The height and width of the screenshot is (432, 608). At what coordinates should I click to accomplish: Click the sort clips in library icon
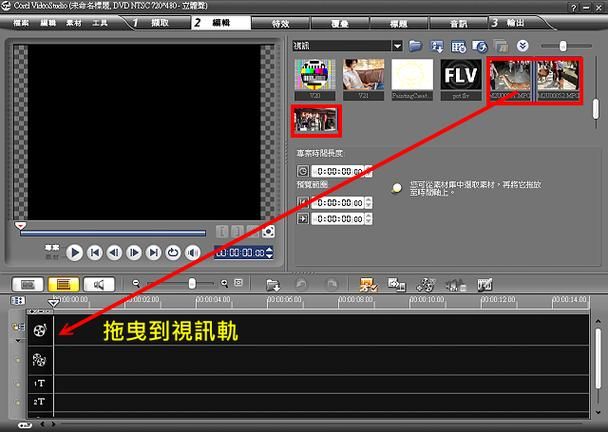(437, 46)
